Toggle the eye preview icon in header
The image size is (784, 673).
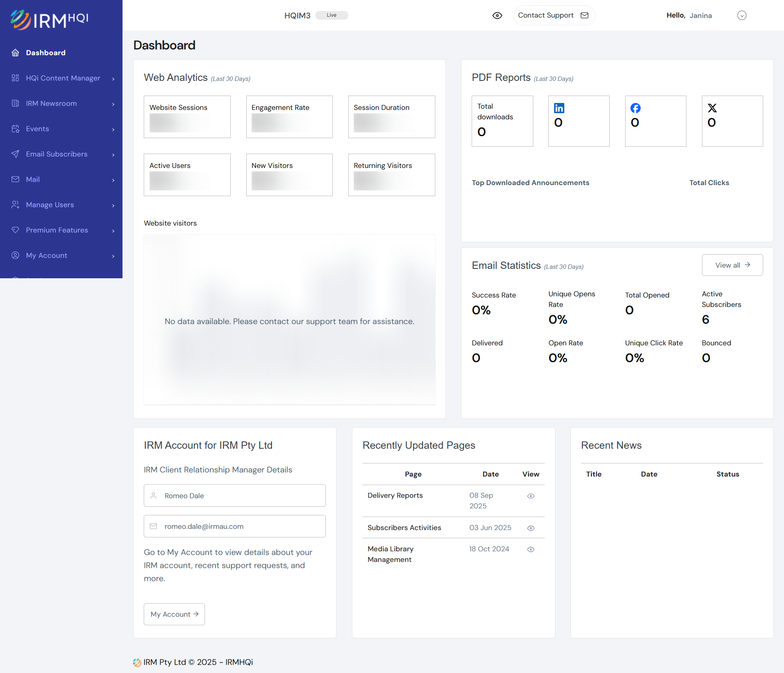pyautogui.click(x=497, y=16)
